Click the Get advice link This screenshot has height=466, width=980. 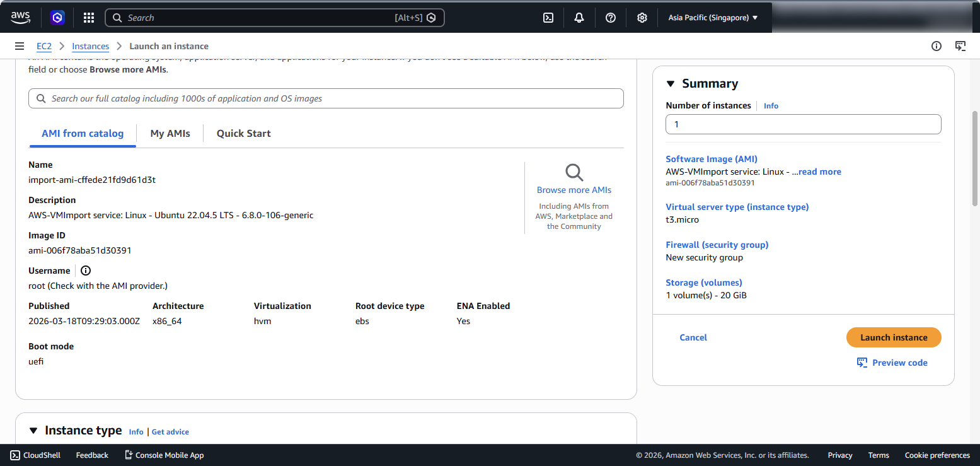click(170, 432)
